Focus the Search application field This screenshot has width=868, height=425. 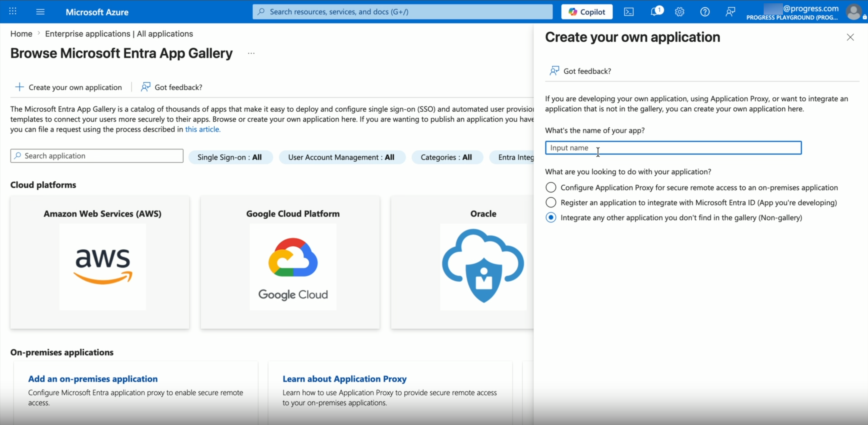[97, 156]
